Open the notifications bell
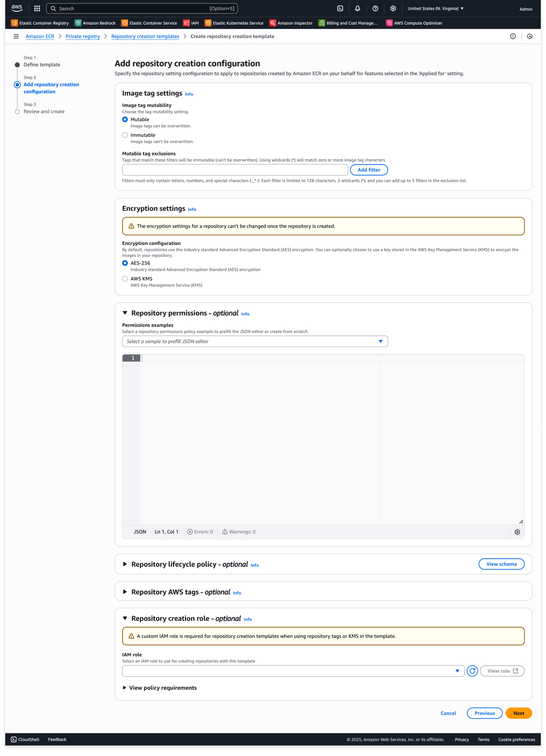 coord(357,9)
